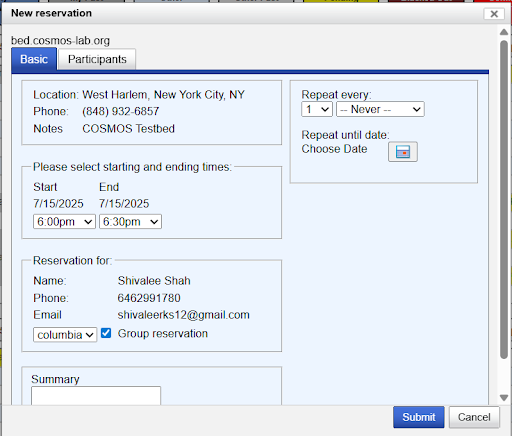Submit the reservation

(419, 417)
